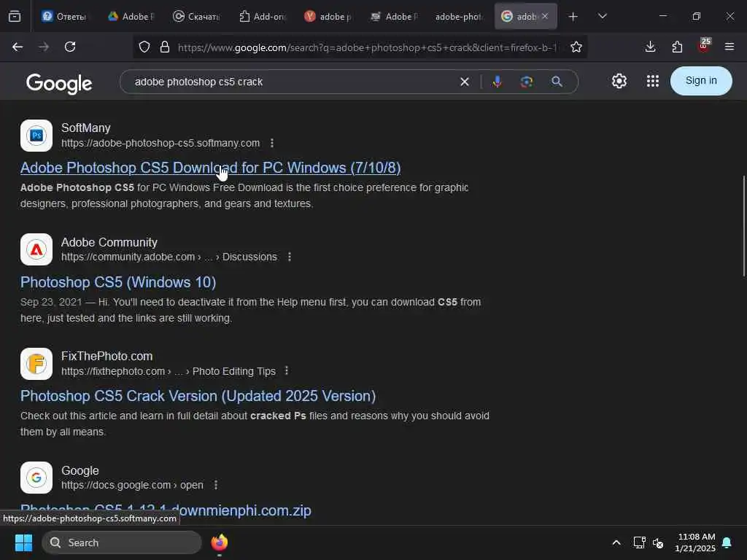Switch to Скачать tab
The height and width of the screenshot is (560, 747).
pyautogui.click(x=196, y=17)
